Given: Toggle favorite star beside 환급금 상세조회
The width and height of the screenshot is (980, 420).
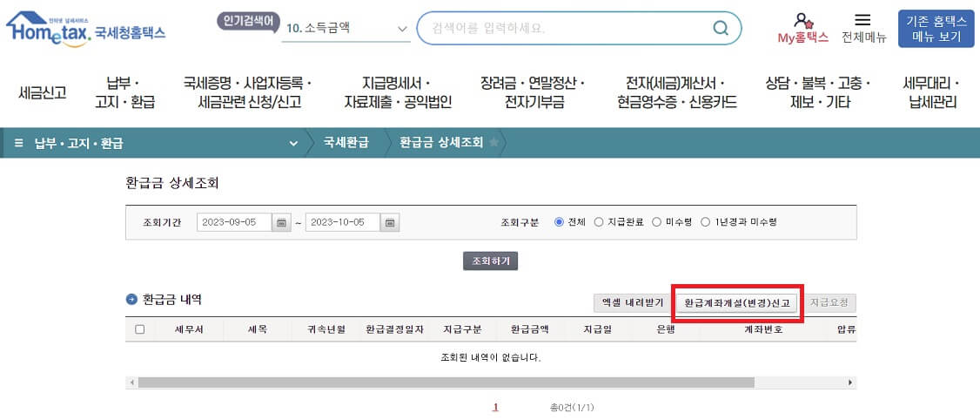Looking at the screenshot, I should point(493,143).
